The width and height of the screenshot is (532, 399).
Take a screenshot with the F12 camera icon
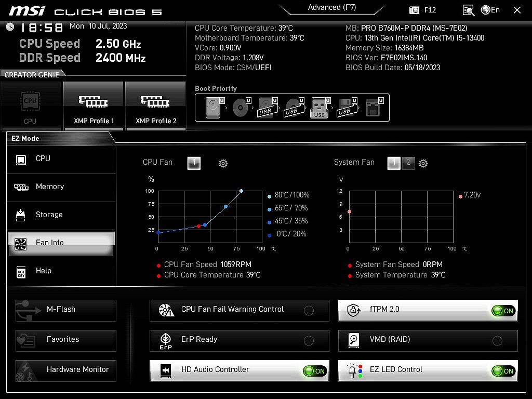414,10
